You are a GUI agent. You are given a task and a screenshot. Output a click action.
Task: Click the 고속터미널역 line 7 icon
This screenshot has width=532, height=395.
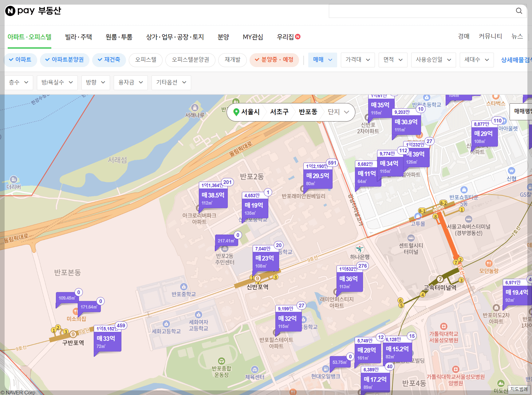coord(440,279)
